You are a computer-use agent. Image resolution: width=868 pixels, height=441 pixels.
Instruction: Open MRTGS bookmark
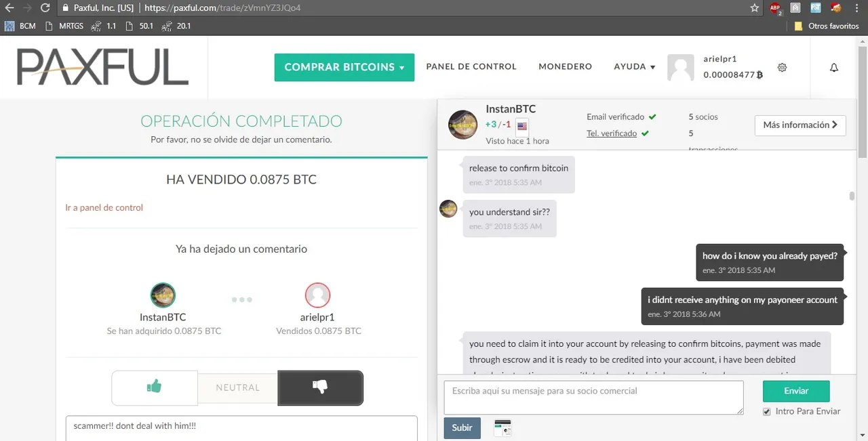coord(64,26)
